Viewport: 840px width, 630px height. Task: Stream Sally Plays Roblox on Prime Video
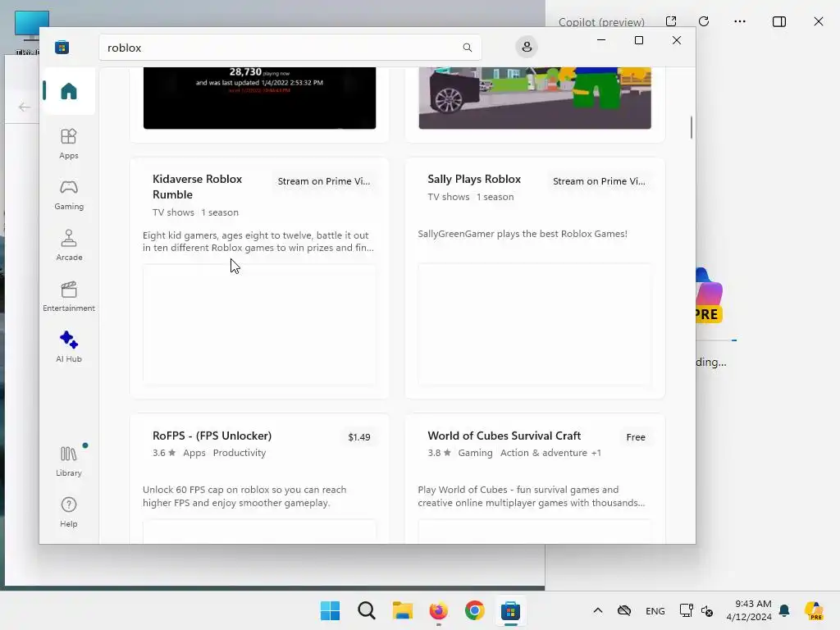click(599, 181)
